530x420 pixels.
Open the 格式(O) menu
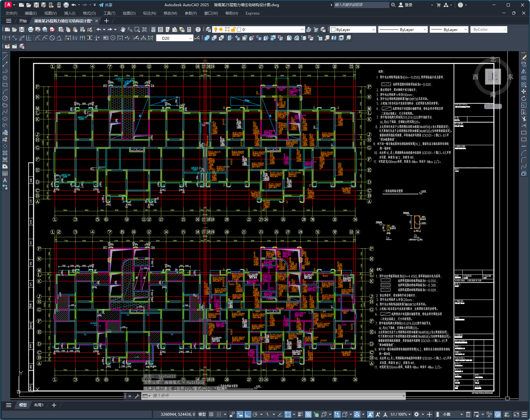[89, 13]
